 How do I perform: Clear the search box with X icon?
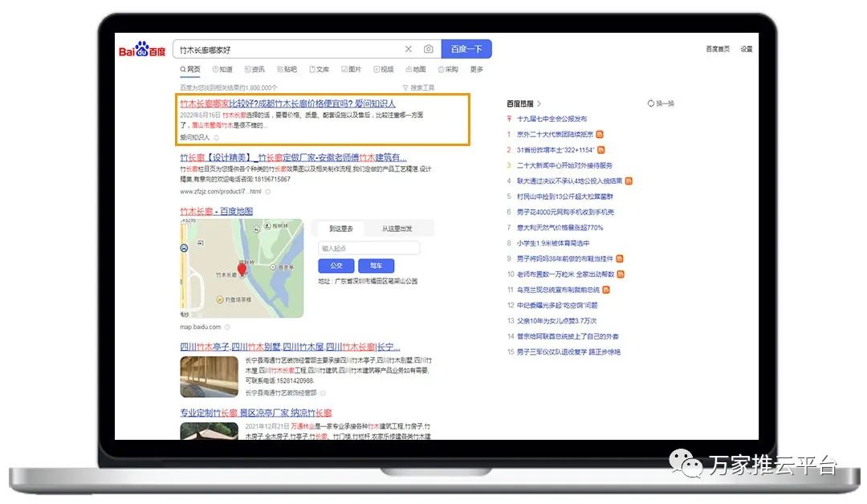(408, 49)
